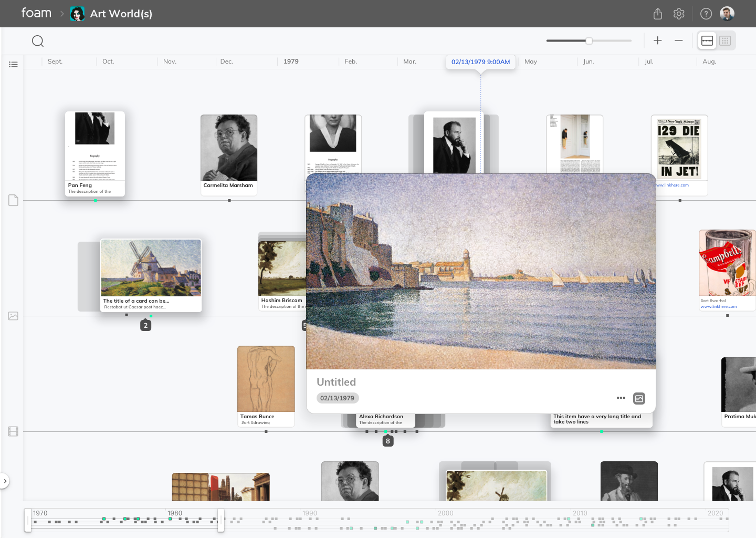Open settings gear in header

click(679, 14)
